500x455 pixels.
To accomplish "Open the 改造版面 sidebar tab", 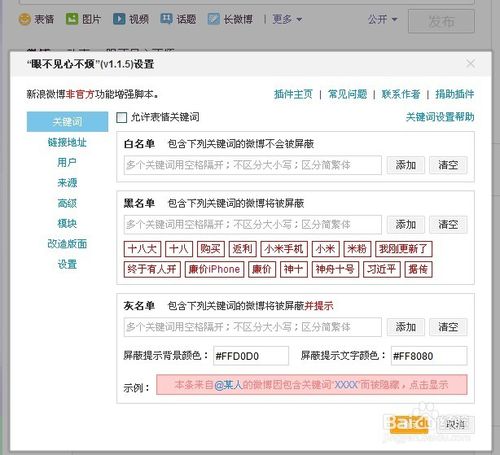I will [x=67, y=244].
